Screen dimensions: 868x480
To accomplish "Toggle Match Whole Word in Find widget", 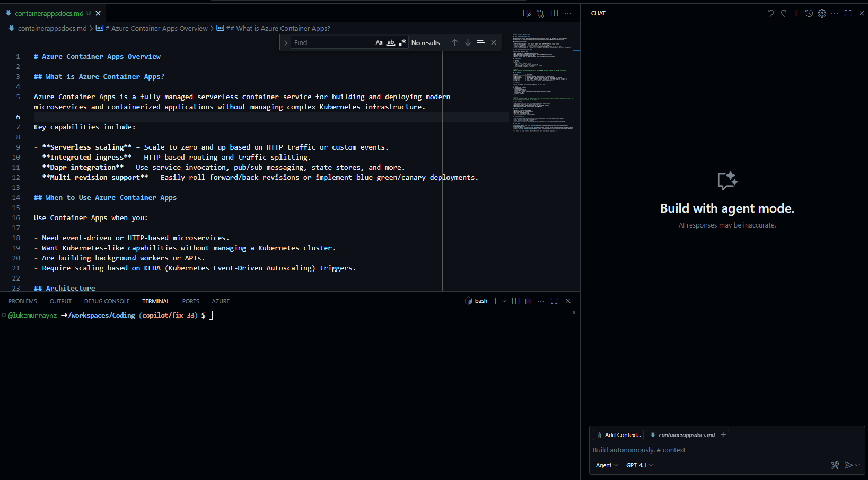I will [x=391, y=42].
